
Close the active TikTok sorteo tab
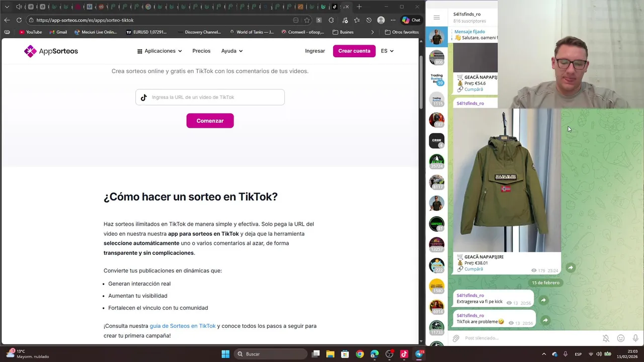click(x=347, y=7)
